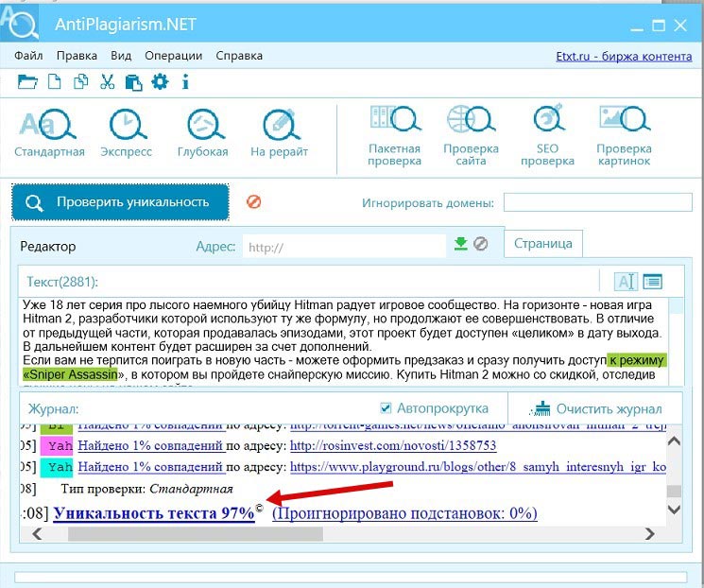Click the journal horizontal scroll left arrow
This screenshot has width=704, height=588.
coord(37,534)
